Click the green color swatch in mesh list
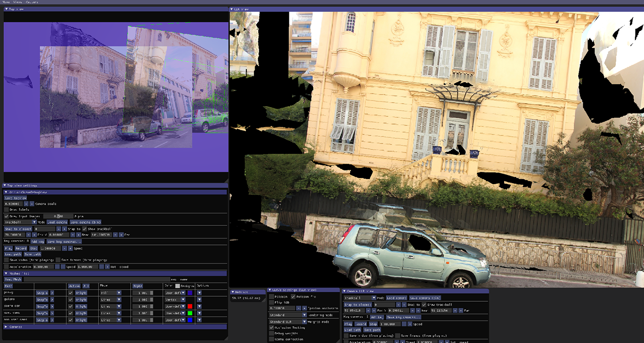The height and width of the screenshot is (343, 644). pos(190,313)
